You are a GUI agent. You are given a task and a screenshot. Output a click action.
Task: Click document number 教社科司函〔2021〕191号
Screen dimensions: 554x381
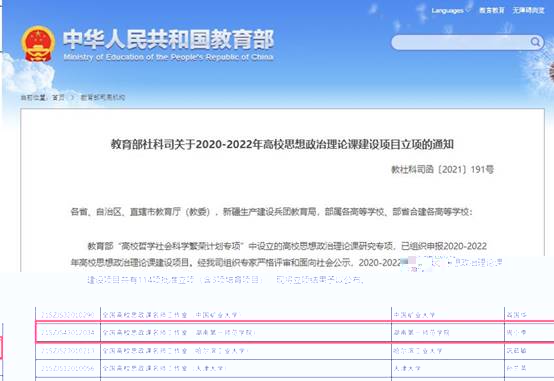click(x=443, y=170)
